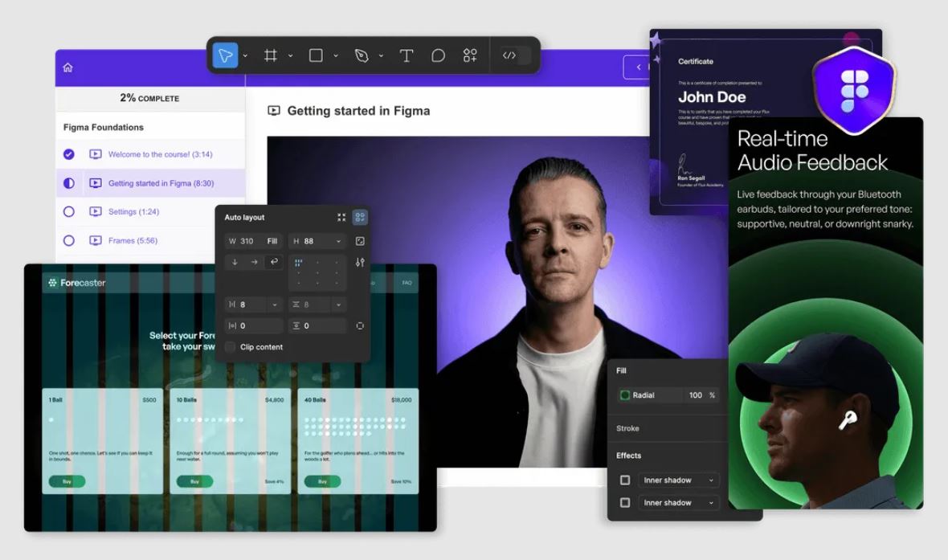Switch to Dev Mode with the code icon
The image size is (948, 560).
[509, 55]
